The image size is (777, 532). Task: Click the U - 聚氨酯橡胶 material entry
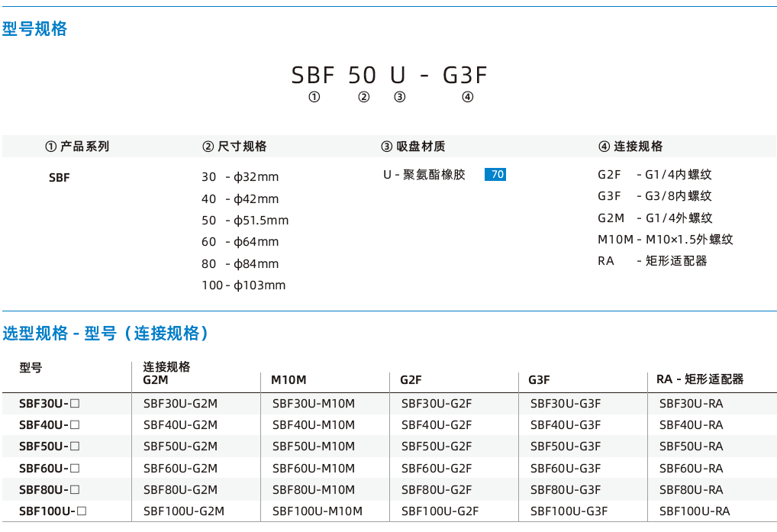click(x=424, y=174)
